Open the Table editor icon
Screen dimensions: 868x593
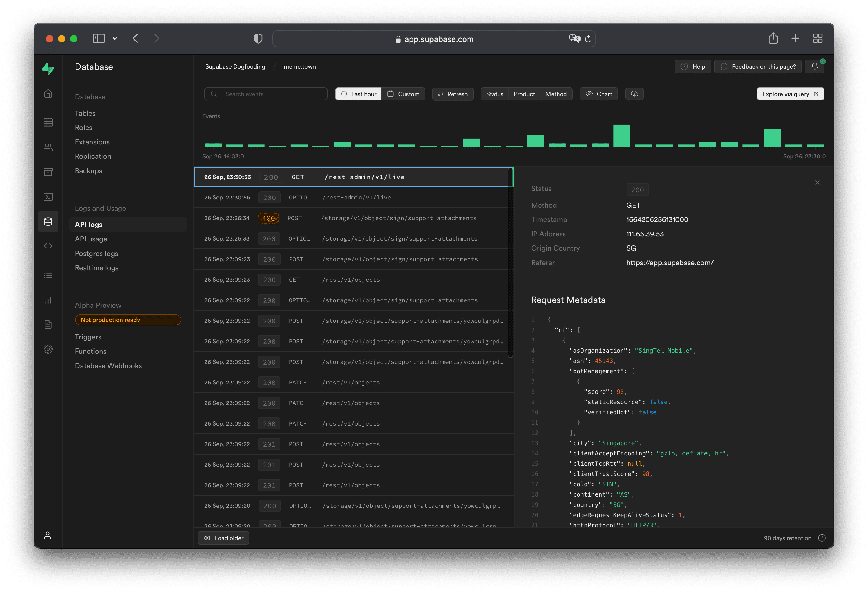click(x=48, y=122)
